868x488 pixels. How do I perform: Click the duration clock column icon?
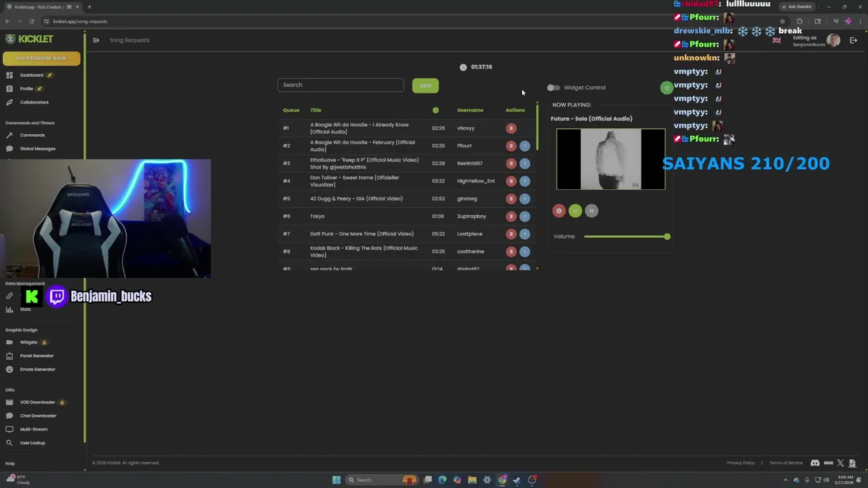435,110
